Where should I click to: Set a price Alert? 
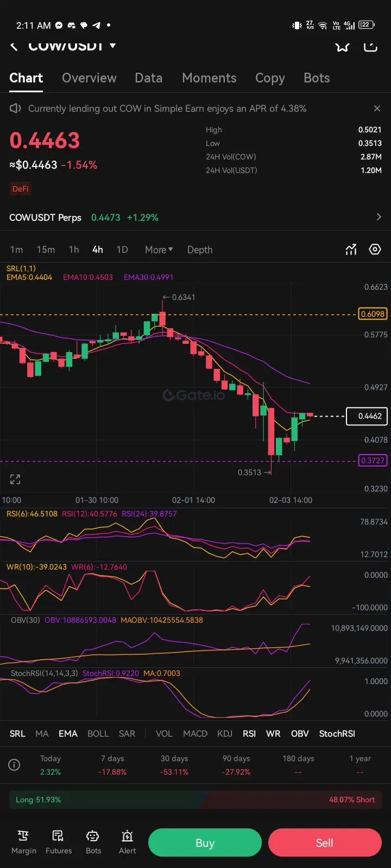[128, 843]
